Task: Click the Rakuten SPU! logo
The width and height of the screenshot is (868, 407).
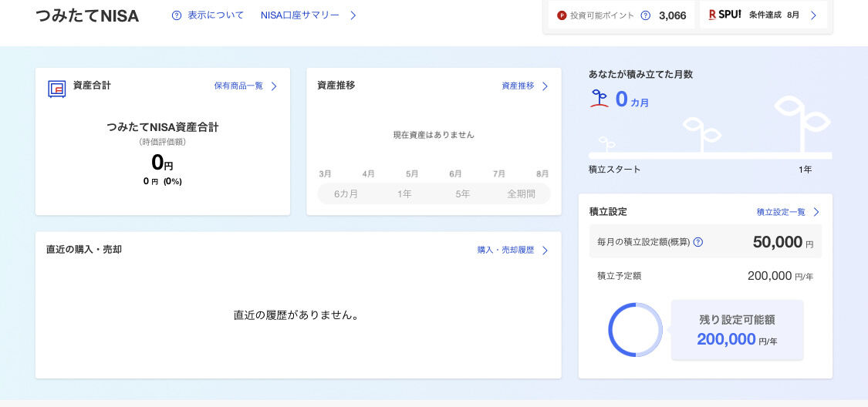Action: 724,15
